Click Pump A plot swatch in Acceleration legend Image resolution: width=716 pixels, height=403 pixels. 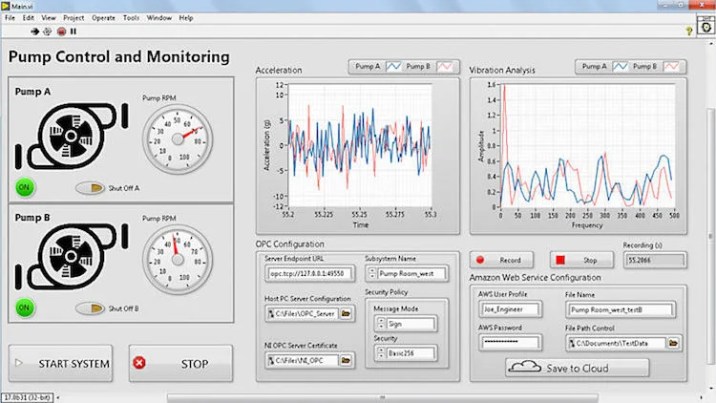pos(393,67)
